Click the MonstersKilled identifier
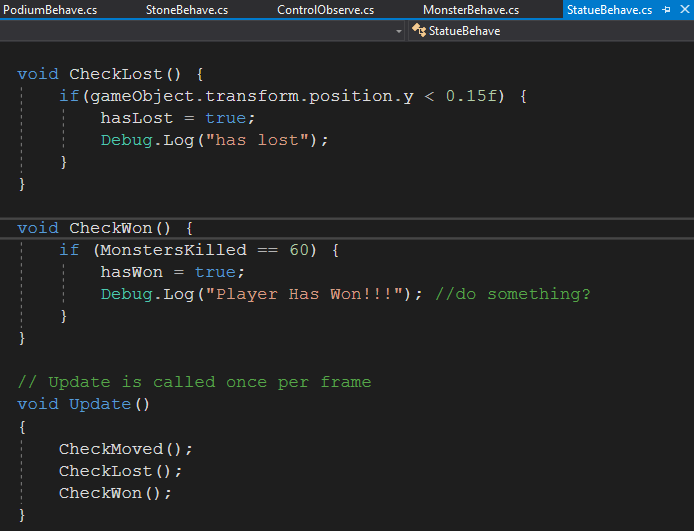The height and width of the screenshot is (531, 694). click(174, 250)
